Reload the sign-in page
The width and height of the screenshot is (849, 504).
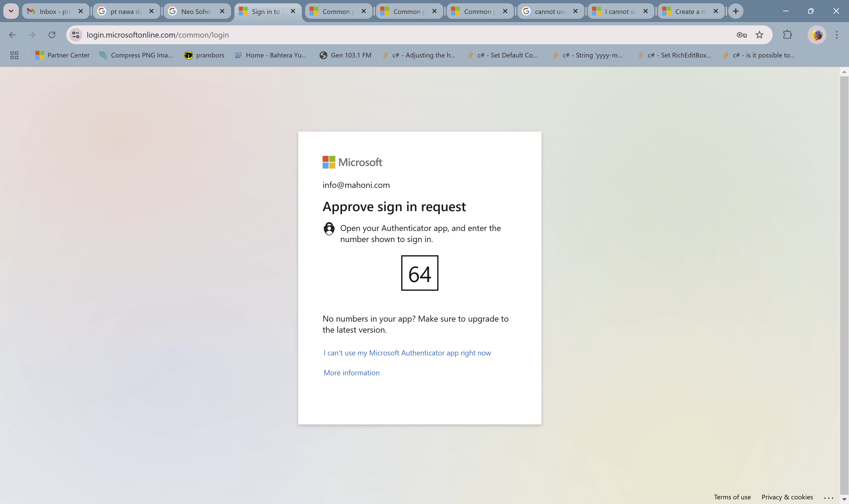52,35
